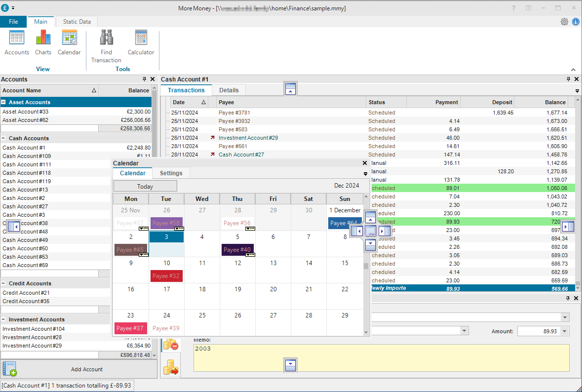Open the Accounts view

coord(17,43)
